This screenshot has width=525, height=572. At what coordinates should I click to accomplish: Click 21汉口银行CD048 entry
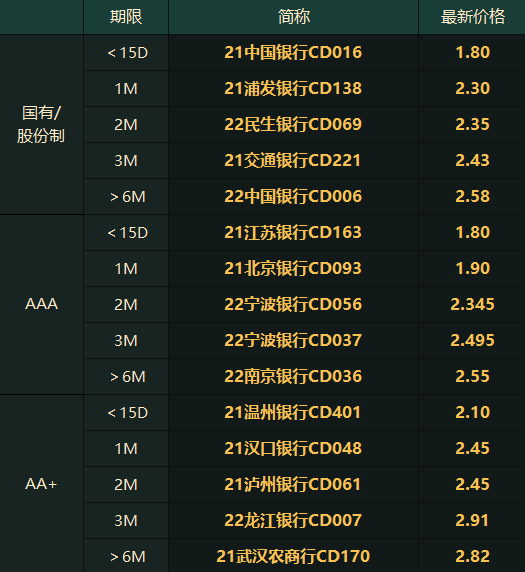click(293, 448)
